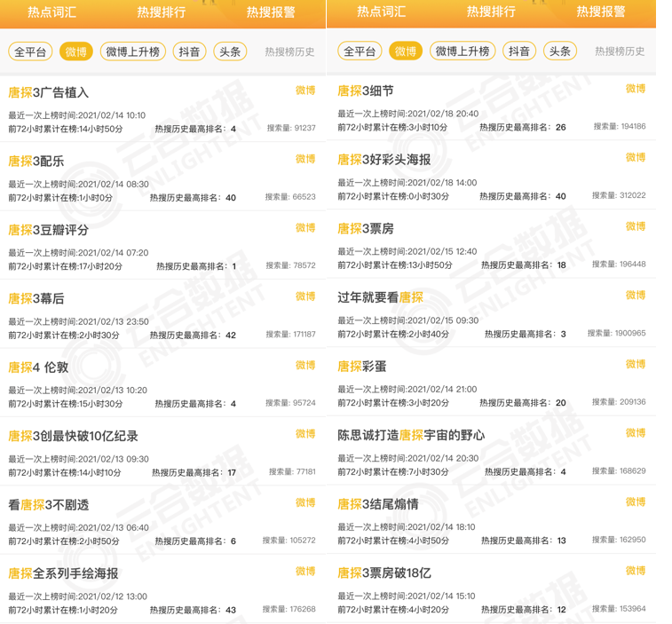Open the 唐探4 伦敦 topic
The image size is (672, 624).
point(38,367)
